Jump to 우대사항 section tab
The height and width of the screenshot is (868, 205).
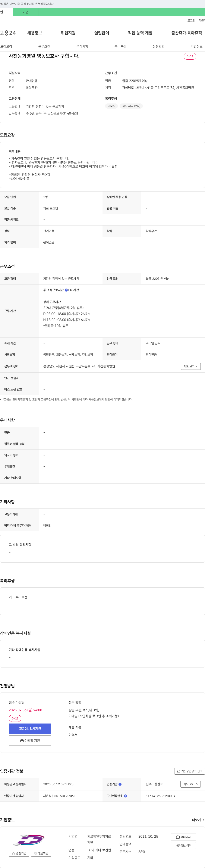pos(82,47)
